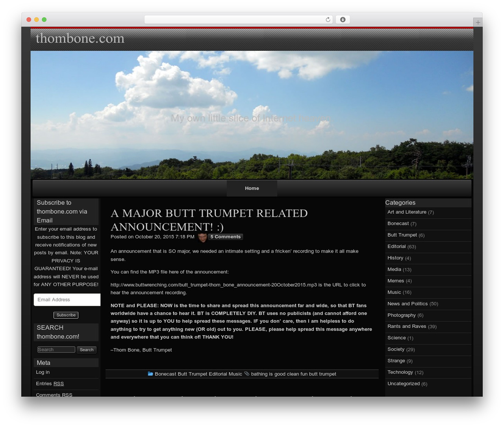Click the Editorial link in the post footer
The height and width of the screenshot is (427, 504).
[x=218, y=374]
